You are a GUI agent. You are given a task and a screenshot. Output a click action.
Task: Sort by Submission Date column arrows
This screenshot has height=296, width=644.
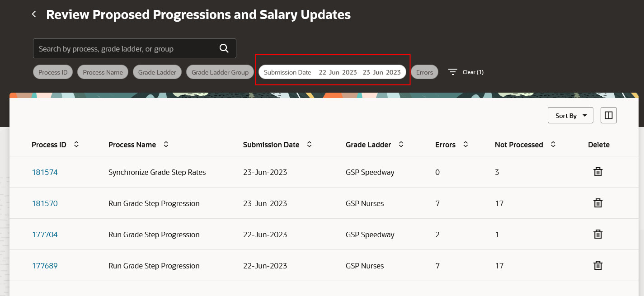[309, 144]
